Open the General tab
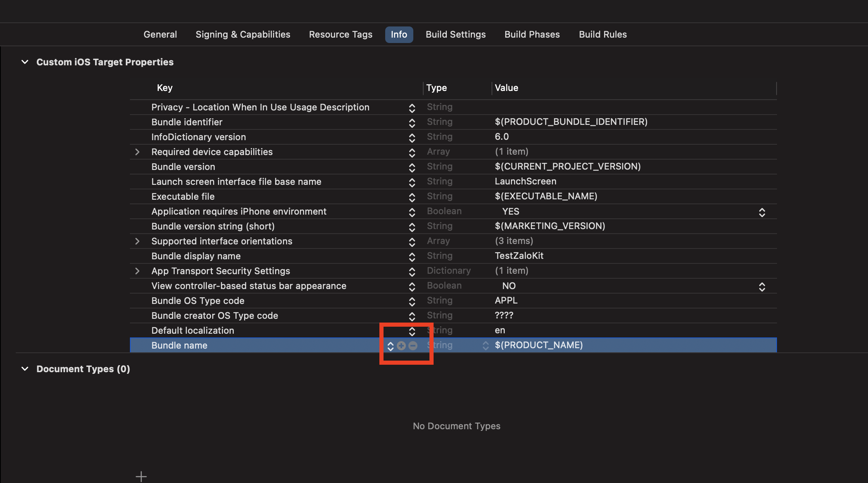The image size is (868, 483). click(160, 34)
